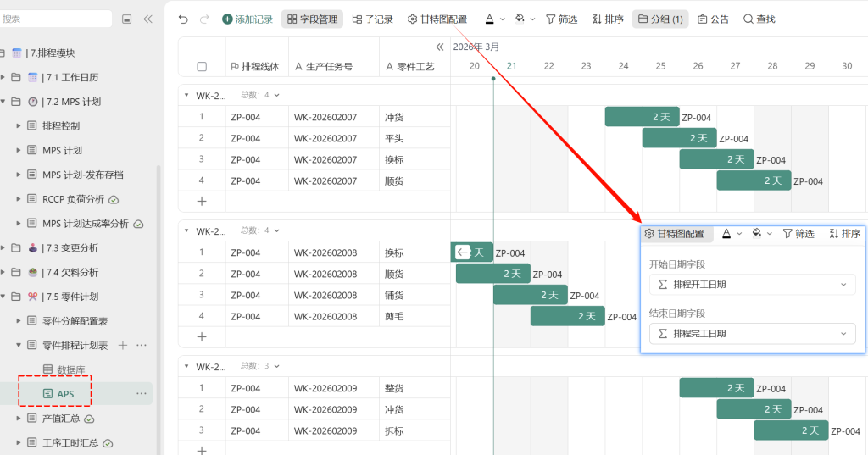868x455 pixels.
Task: Open the 公告 announcement
Action: 713,19
